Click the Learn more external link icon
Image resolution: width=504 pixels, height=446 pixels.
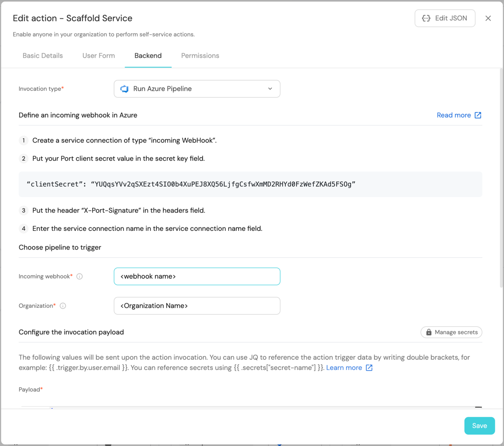click(x=369, y=368)
